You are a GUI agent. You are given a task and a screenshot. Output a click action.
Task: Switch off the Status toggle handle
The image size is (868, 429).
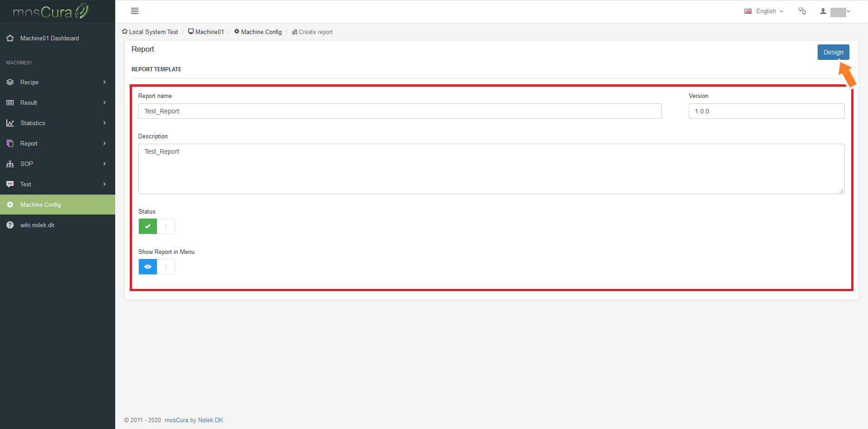(x=166, y=226)
